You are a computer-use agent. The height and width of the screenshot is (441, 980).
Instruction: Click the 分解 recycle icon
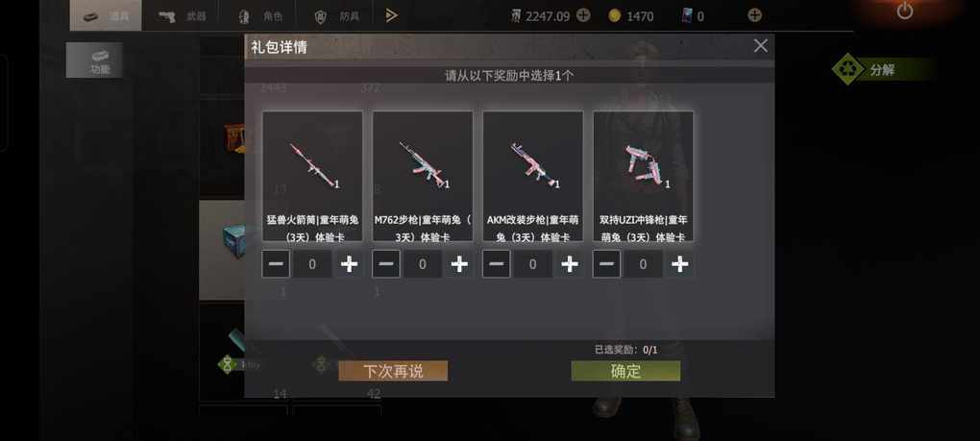click(848, 69)
